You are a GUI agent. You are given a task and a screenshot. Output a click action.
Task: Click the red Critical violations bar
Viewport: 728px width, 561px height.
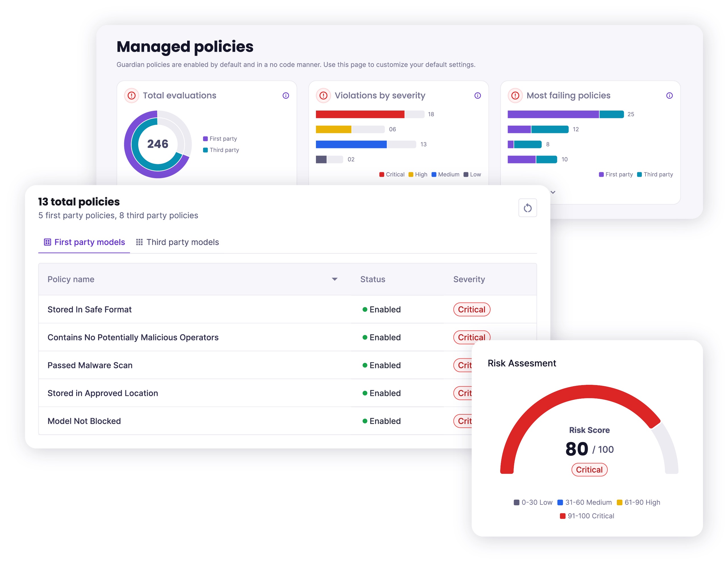(x=360, y=114)
